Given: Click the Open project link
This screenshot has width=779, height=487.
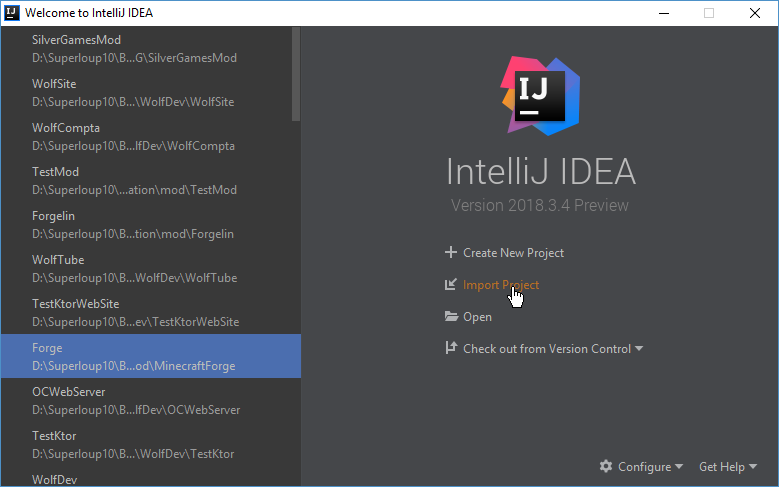Looking at the screenshot, I should tap(477, 317).
